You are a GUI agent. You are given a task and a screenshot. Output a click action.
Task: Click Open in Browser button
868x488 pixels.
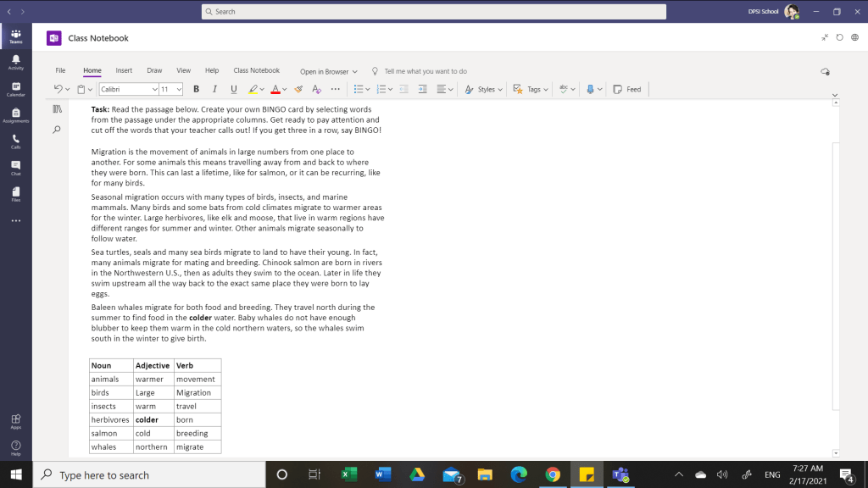(x=324, y=71)
